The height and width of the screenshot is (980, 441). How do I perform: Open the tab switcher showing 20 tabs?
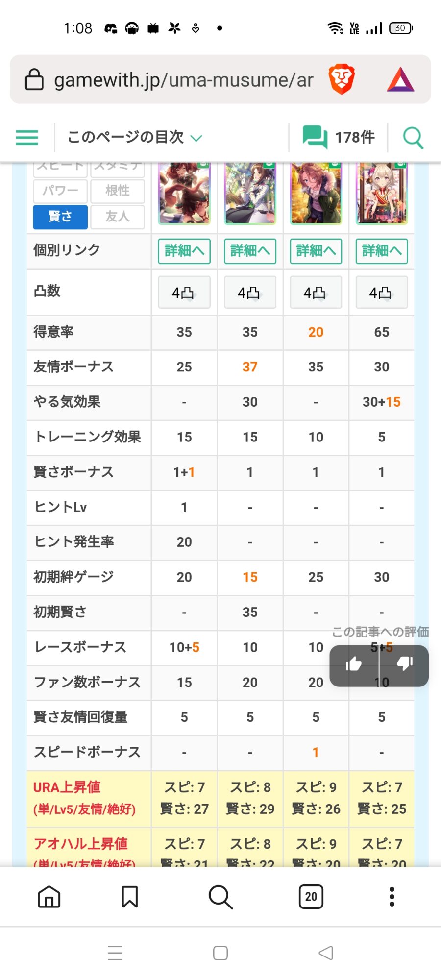(x=311, y=897)
